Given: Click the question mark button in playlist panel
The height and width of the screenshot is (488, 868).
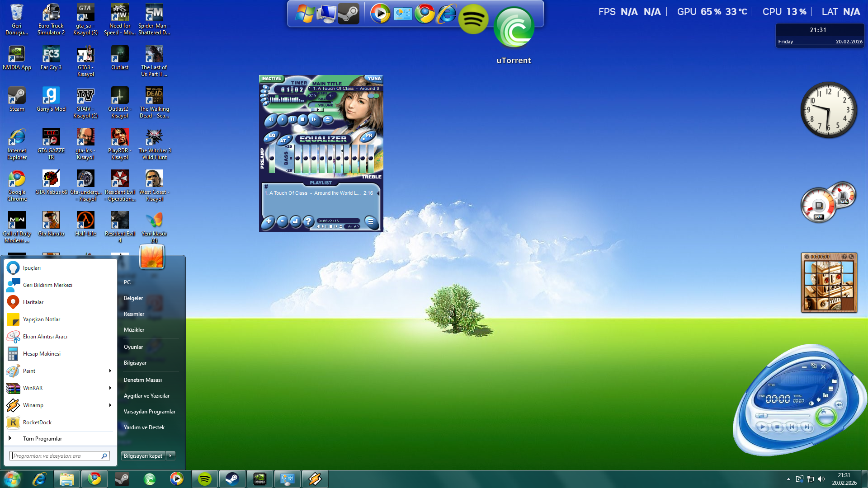Looking at the screenshot, I should [x=308, y=221].
